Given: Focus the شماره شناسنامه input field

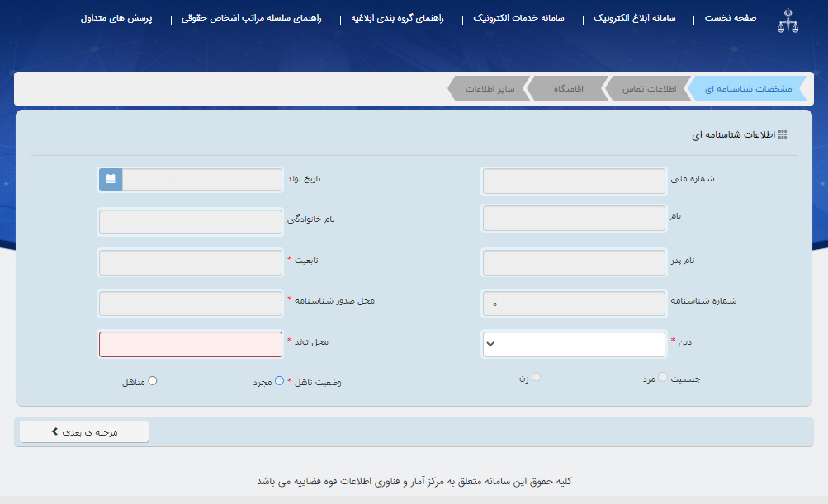Looking at the screenshot, I should point(574,304).
